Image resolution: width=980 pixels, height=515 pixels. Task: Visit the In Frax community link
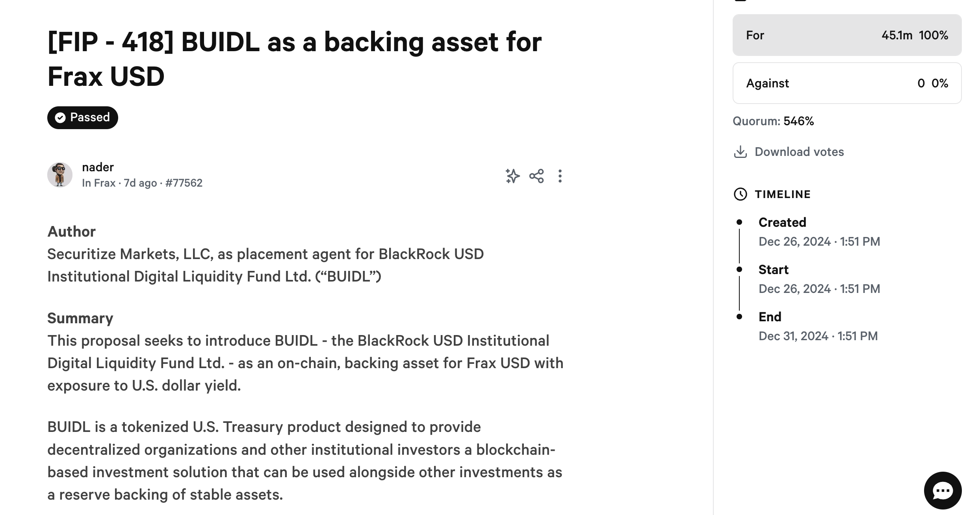click(98, 183)
